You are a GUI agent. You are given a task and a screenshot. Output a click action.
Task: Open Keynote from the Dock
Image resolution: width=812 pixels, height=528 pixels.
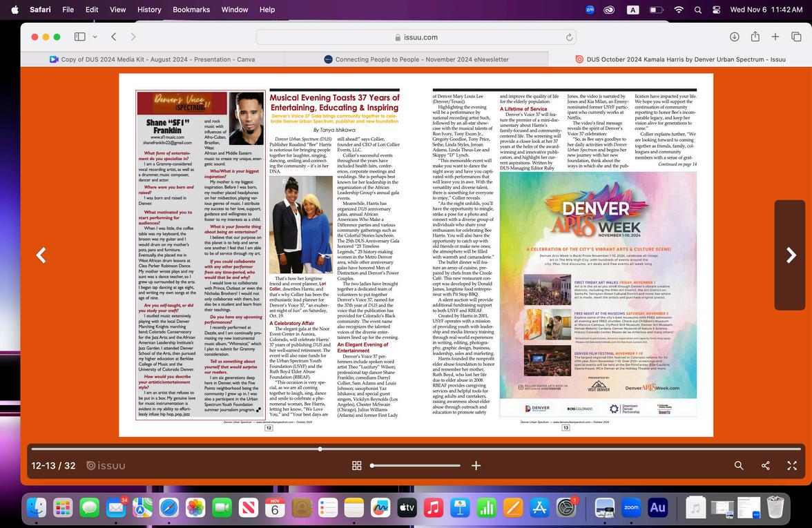[x=460, y=508]
